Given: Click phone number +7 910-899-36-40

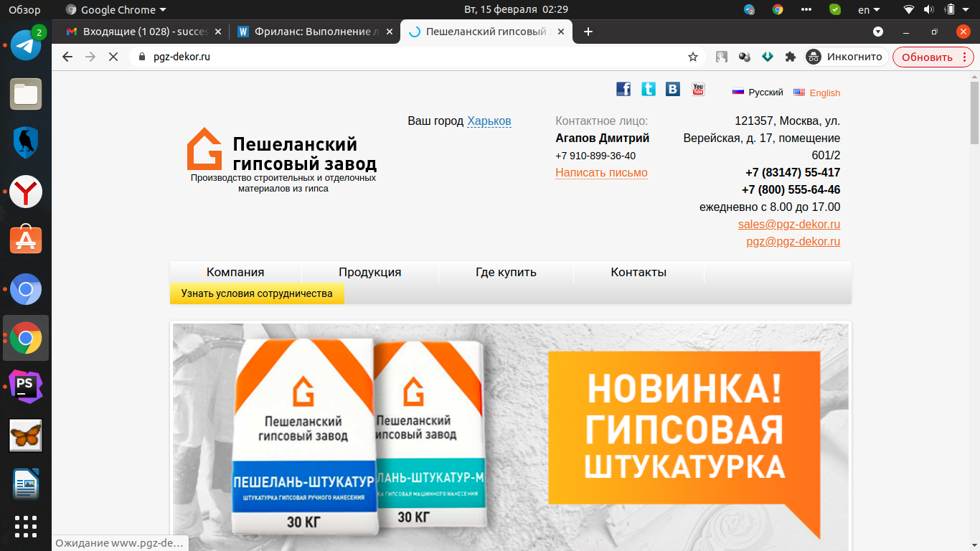Looking at the screenshot, I should click(595, 156).
